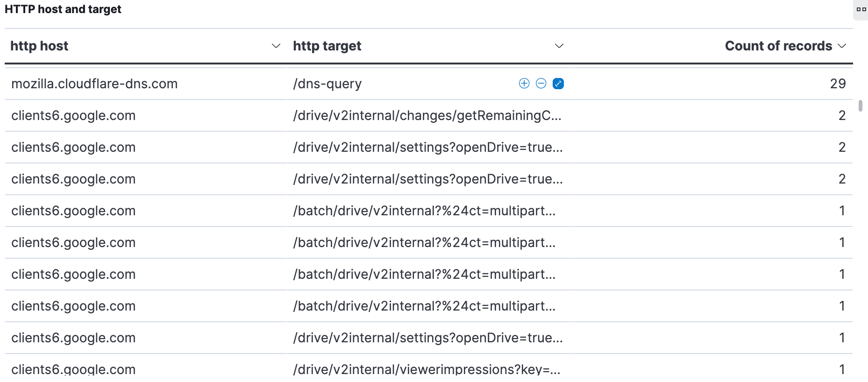Expand the /dns-query cell with blue icon
The image size is (868, 382).
(558, 84)
